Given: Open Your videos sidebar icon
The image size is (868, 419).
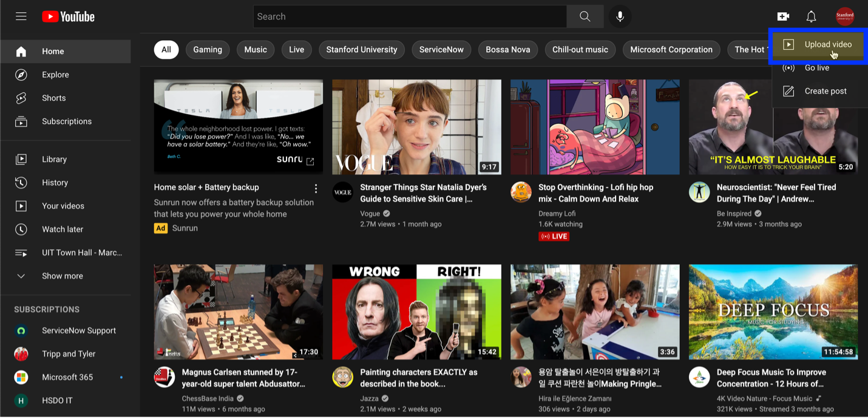Looking at the screenshot, I should (x=21, y=206).
